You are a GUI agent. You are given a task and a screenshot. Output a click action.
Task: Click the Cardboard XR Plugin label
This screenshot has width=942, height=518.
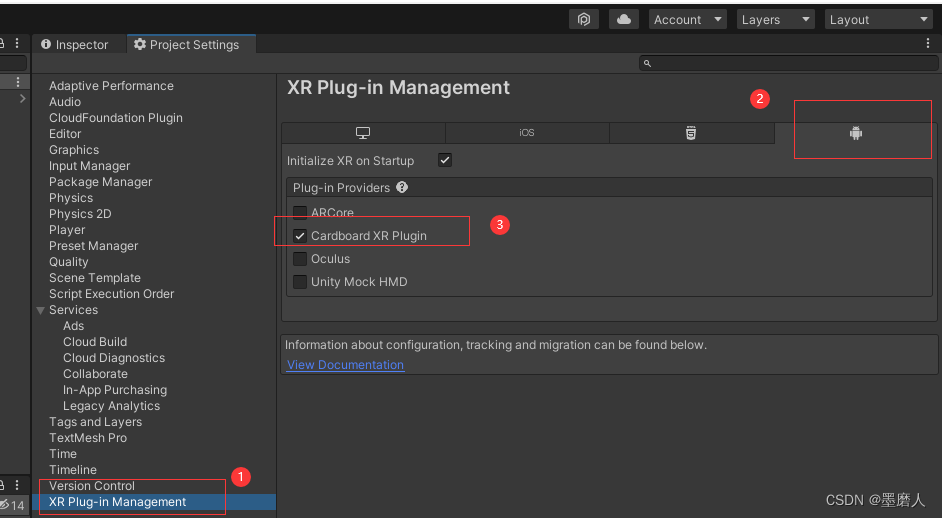(369, 236)
